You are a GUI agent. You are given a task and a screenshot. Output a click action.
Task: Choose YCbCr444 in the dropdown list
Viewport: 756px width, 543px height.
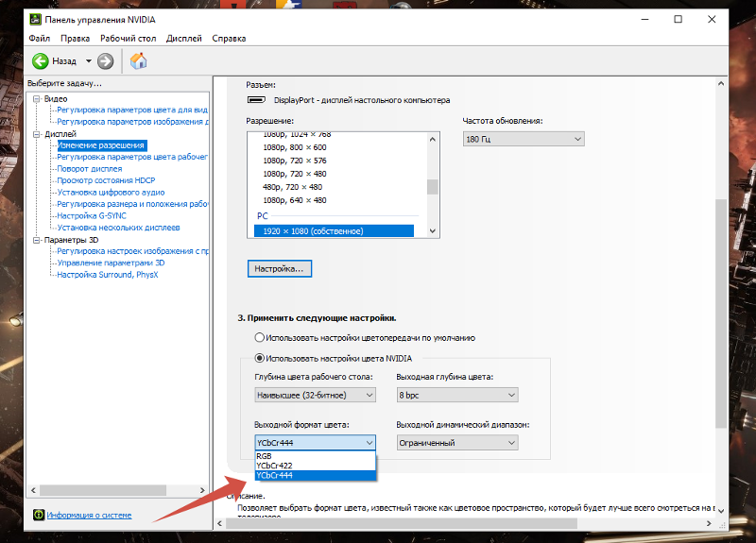point(316,475)
